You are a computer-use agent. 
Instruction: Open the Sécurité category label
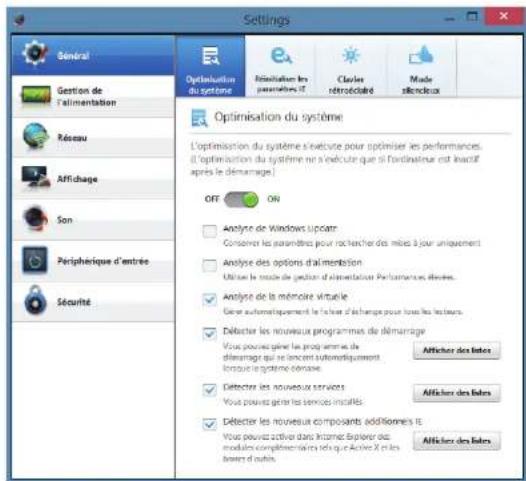[x=74, y=302]
